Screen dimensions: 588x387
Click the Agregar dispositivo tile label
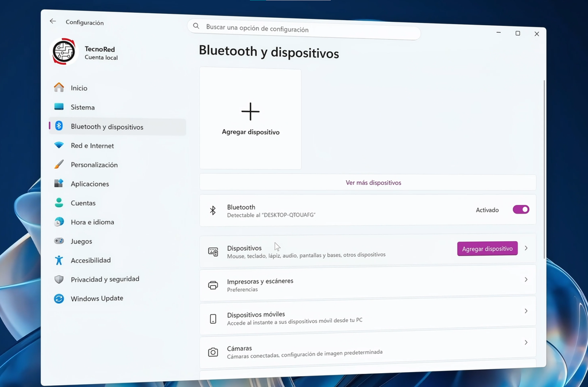[x=250, y=132]
